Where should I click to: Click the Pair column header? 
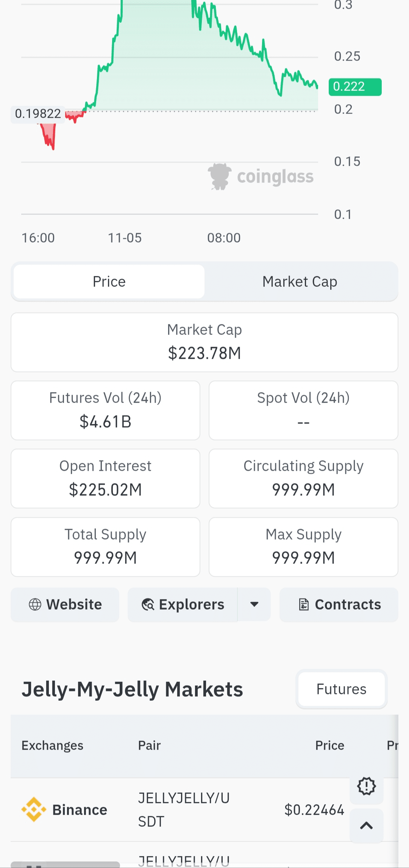149,745
